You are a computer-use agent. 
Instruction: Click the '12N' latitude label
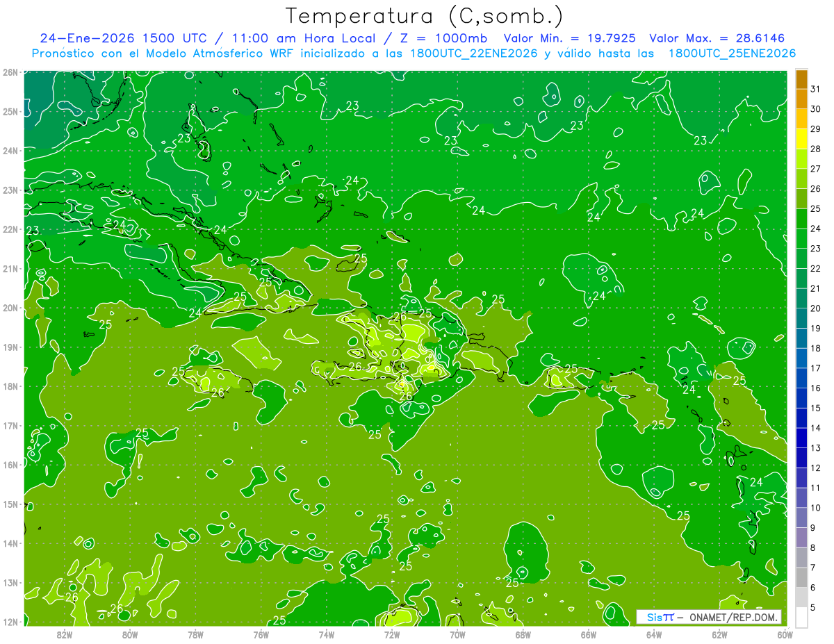10,622
